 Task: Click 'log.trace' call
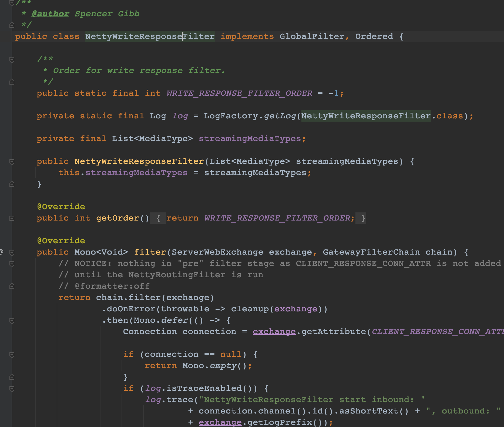click(169, 400)
